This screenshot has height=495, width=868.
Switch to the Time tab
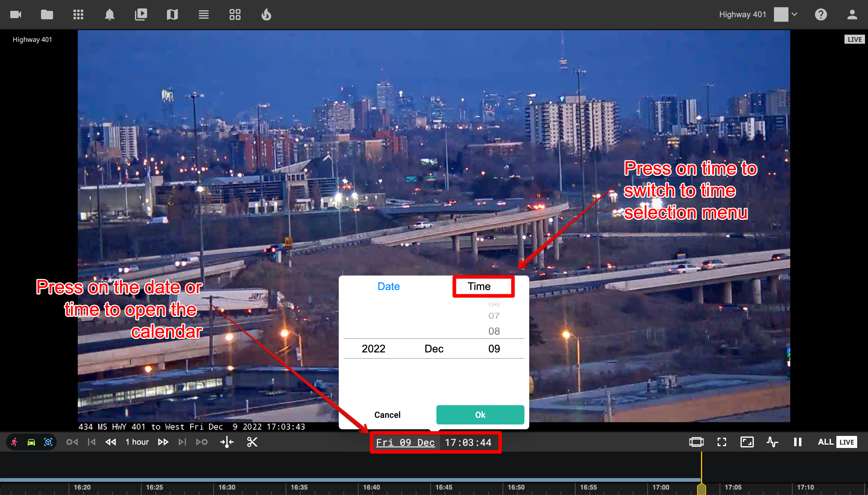479,286
